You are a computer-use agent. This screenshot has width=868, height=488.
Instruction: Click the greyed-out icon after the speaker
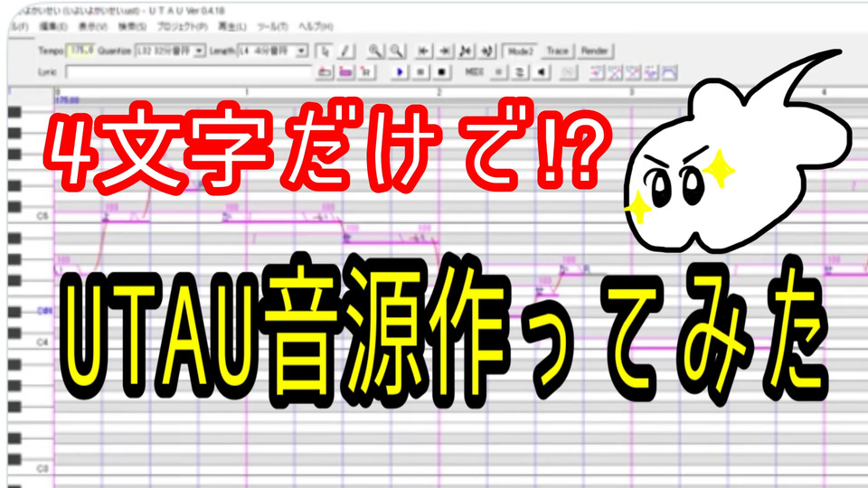click(x=569, y=72)
